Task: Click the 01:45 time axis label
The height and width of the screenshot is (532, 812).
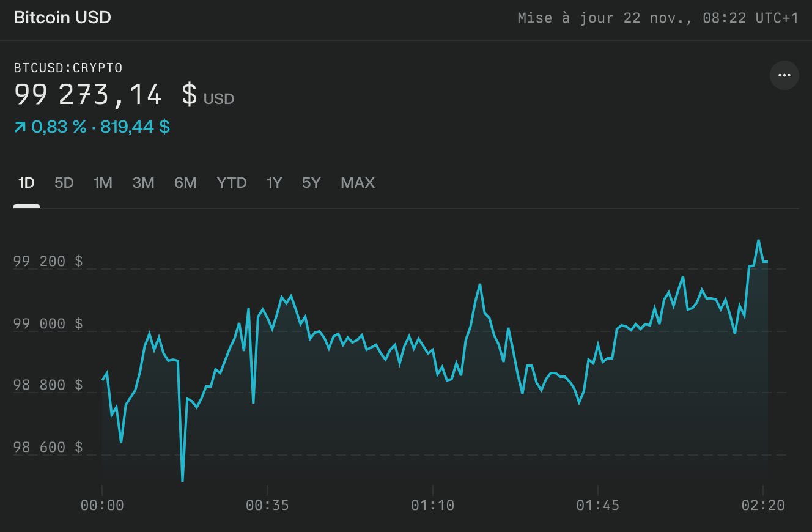Action: click(597, 506)
